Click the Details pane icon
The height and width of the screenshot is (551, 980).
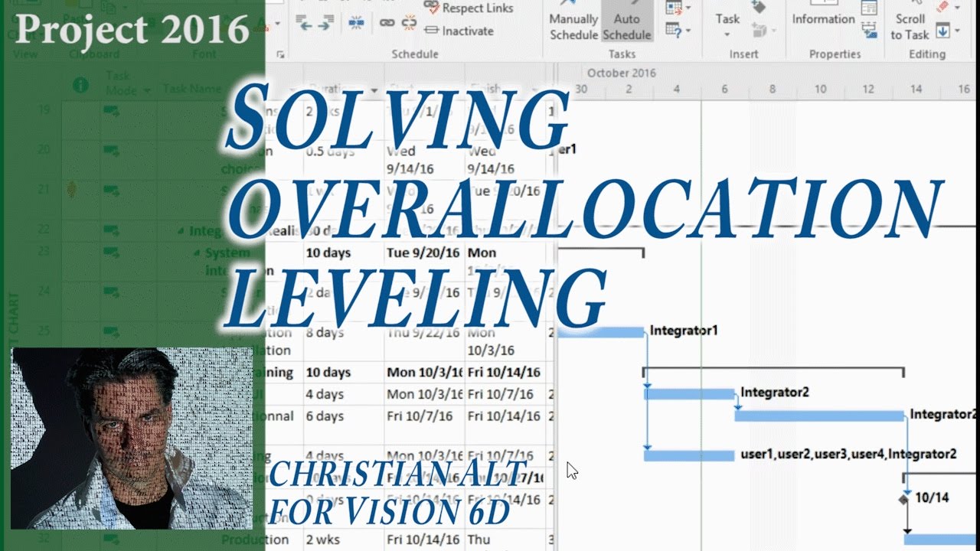pos(869,31)
